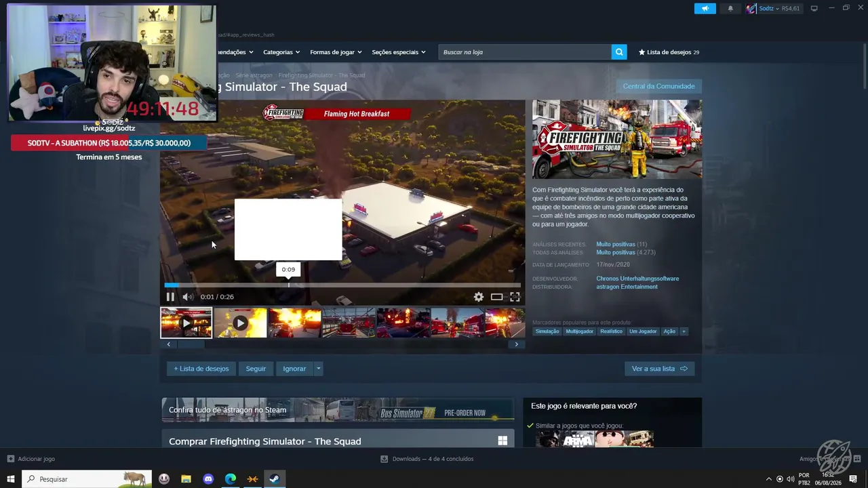Click Ver a sua lista button
The width and height of the screenshot is (868, 488).
[659, 369]
